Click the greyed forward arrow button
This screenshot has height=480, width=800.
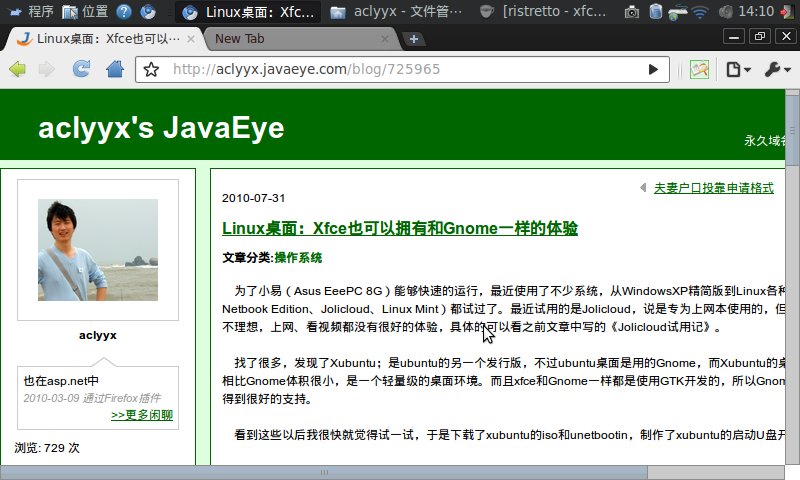[47, 69]
